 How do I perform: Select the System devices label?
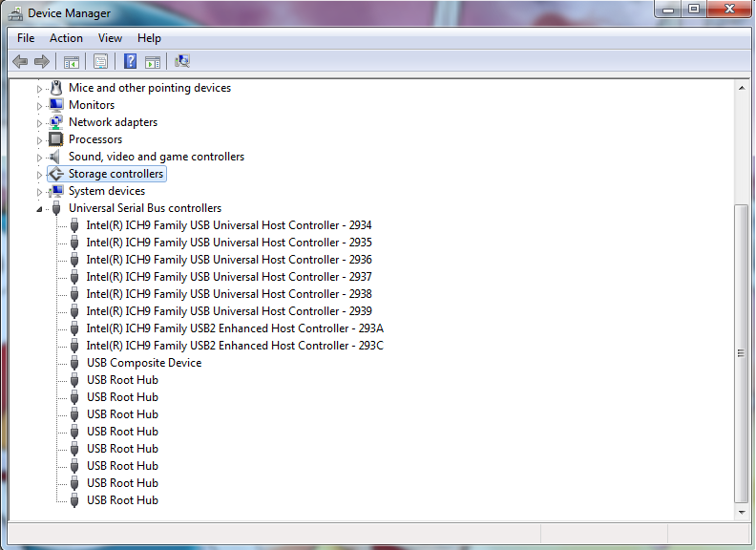[107, 191]
